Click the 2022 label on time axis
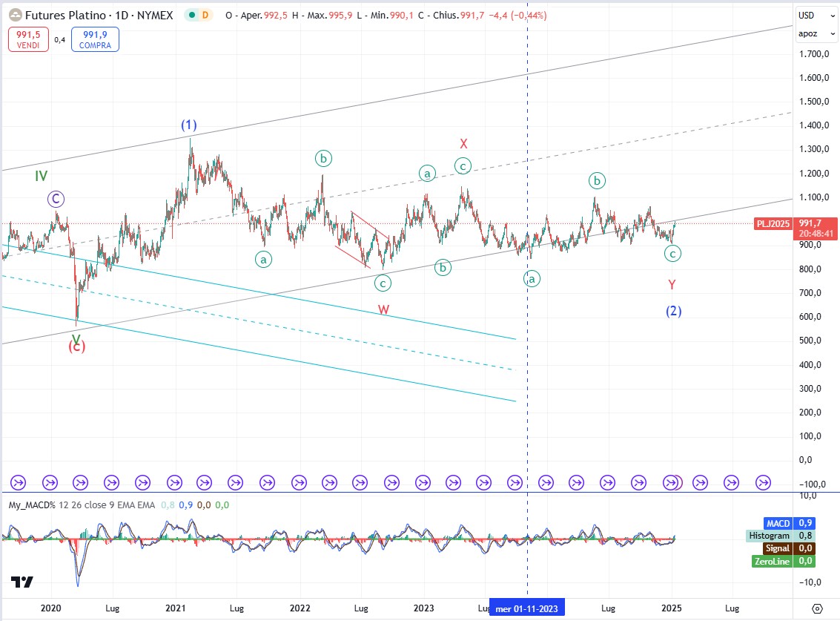The image size is (840, 621). coord(300,608)
